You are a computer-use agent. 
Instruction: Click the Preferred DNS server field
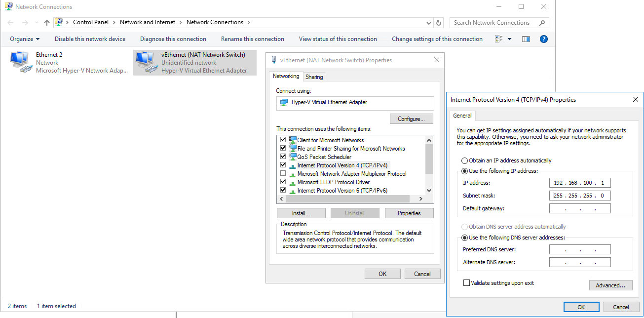(x=580, y=249)
